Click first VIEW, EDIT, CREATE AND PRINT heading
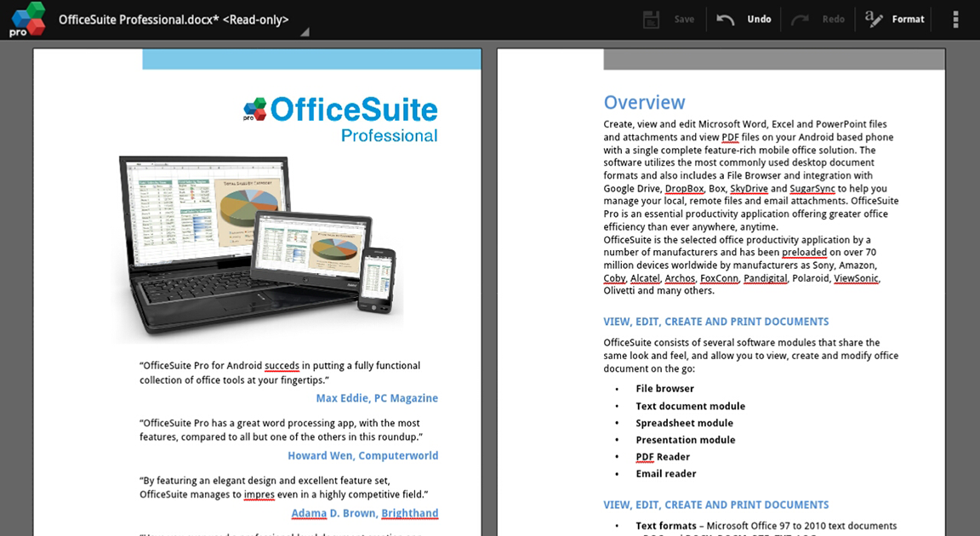The height and width of the screenshot is (536, 980). click(716, 322)
